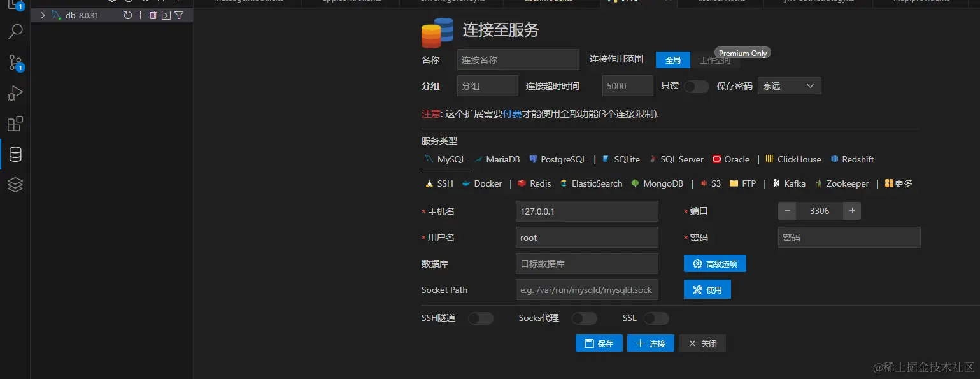This screenshot has height=379, width=980.
Task: Open 高级选项 advanced options
Action: pyautogui.click(x=715, y=264)
